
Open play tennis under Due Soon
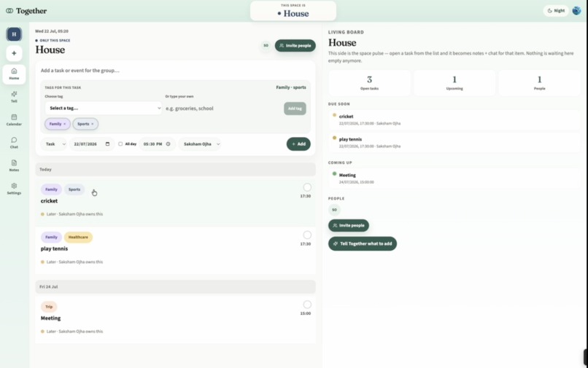tap(454, 142)
